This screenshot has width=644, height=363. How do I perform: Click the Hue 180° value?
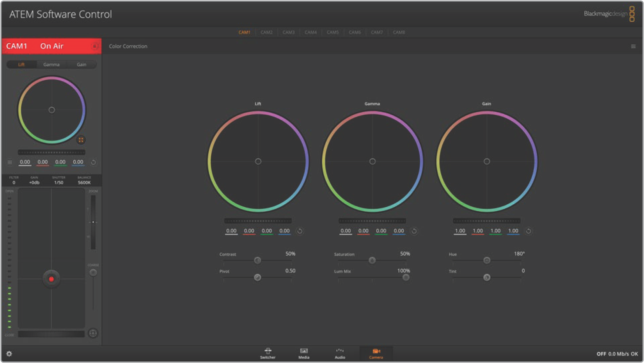coord(519,254)
